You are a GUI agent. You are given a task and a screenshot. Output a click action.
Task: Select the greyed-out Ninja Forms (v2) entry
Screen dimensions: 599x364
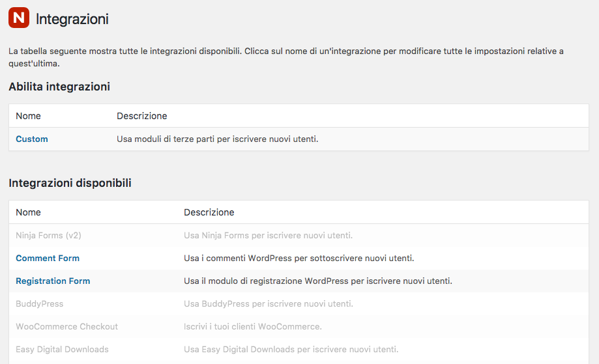48,236
